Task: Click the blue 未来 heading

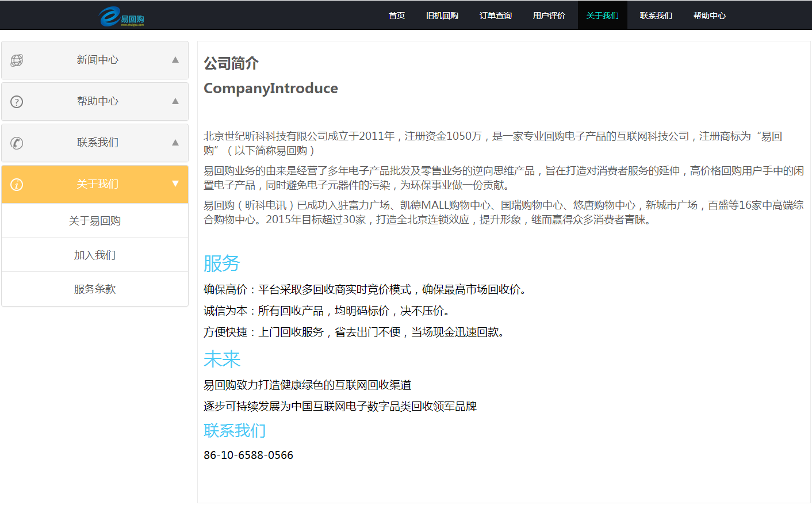Action: coord(222,359)
